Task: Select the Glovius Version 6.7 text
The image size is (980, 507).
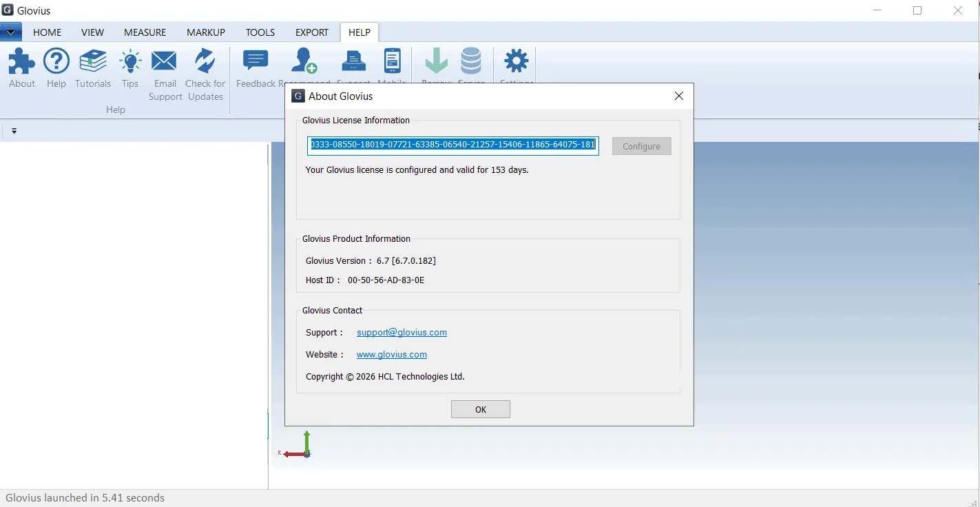Action: [371, 260]
